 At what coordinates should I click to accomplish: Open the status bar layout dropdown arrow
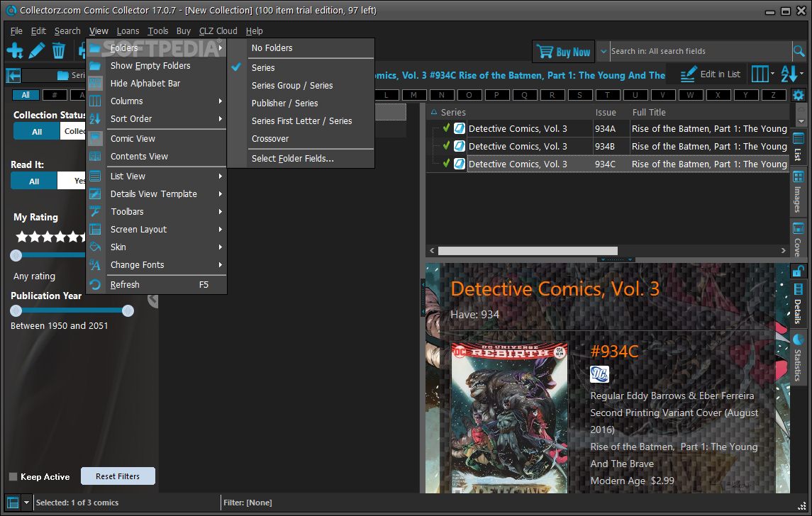point(26,503)
